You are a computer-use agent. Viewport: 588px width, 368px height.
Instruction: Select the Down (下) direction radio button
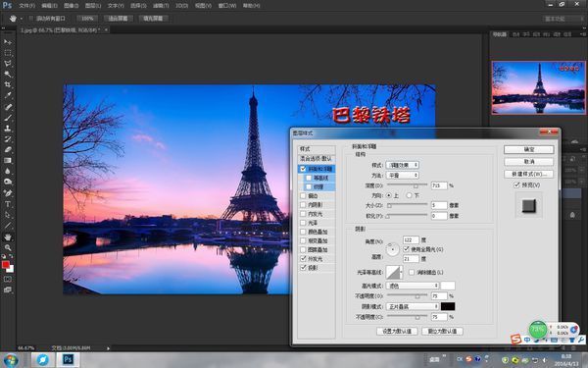tap(409, 195)
